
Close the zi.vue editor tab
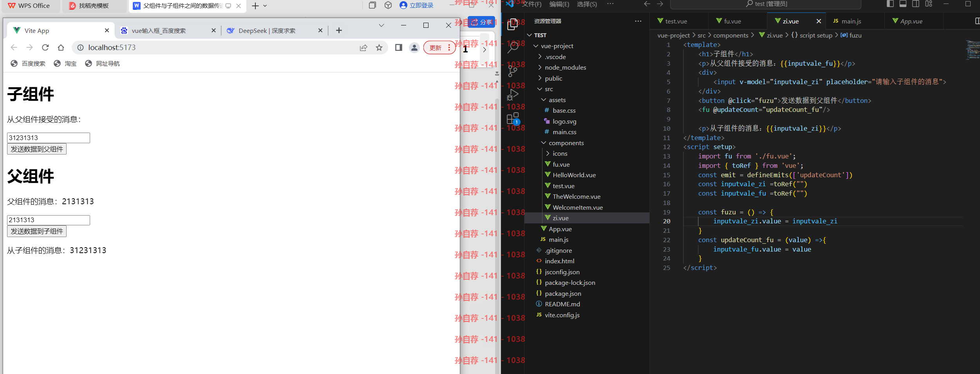pyautogui.click(x=819, y=21)
